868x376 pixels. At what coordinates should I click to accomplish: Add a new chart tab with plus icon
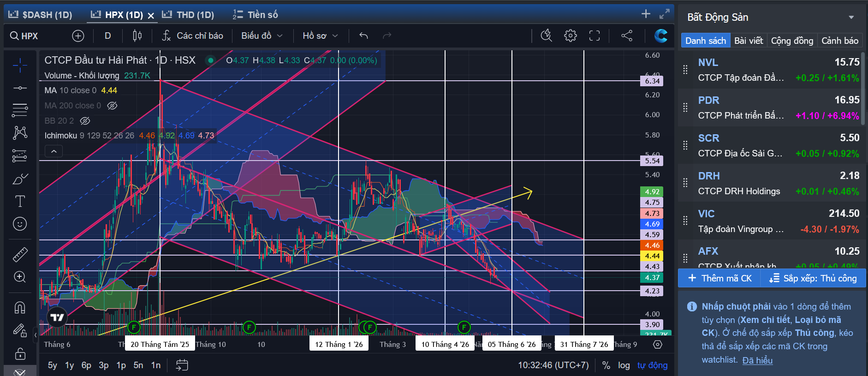tap(646, 14)
